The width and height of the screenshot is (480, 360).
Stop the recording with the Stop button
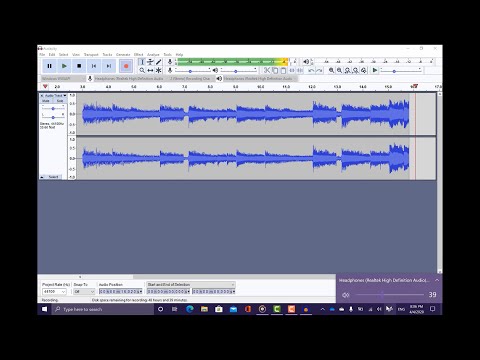79,66
